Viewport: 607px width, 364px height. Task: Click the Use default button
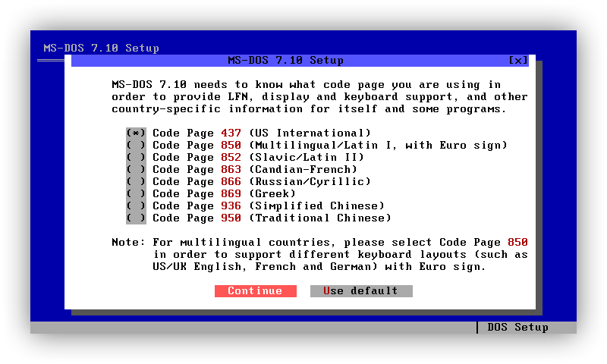click(x=361, y=291)
